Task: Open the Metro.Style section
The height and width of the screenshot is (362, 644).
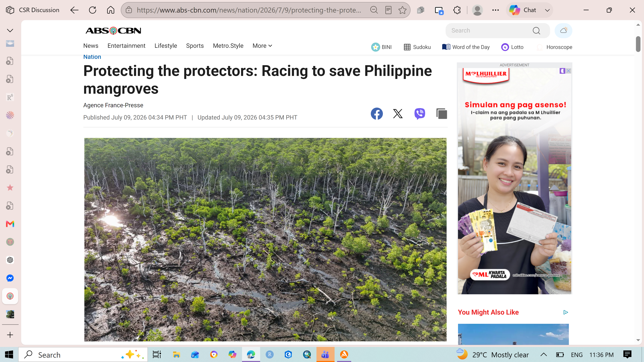Action: tap(228, 46)
